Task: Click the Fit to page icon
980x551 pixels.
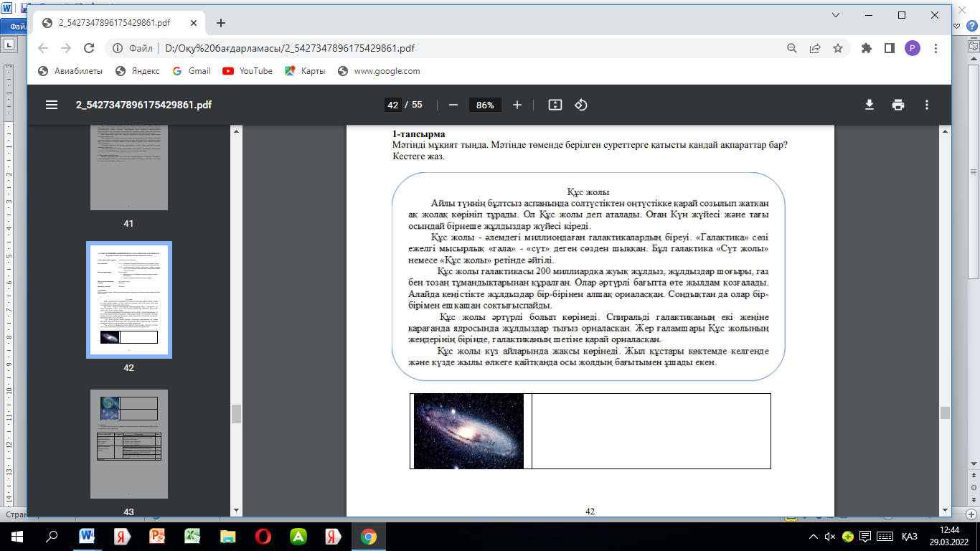Action: tap(555, 105)
